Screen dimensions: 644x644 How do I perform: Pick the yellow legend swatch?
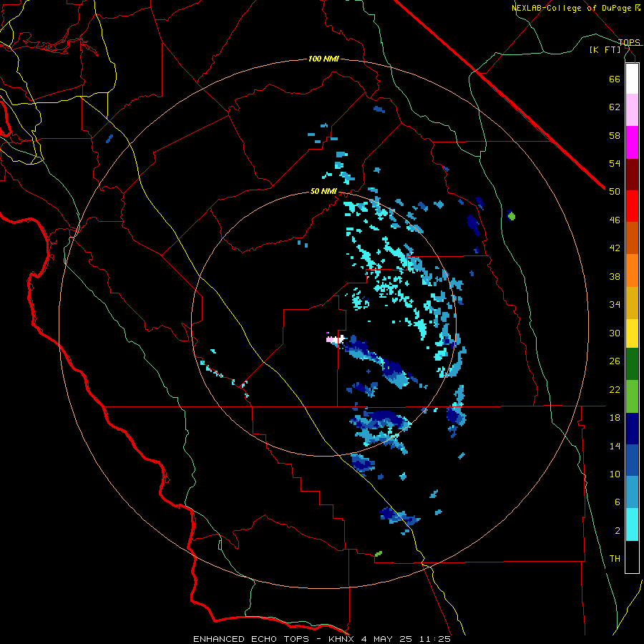(632, 333)
